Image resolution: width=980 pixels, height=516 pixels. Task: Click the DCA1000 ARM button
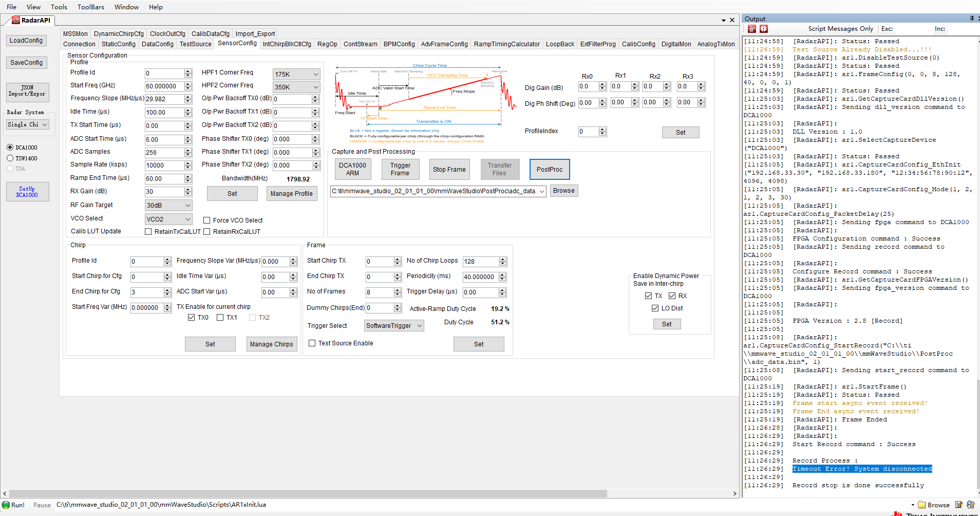click(x=353, y=170)
